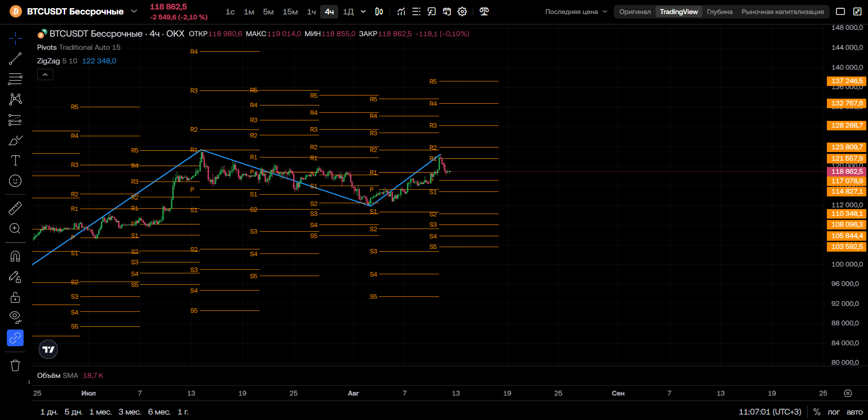868x420 pixels.
Task: Click current price label 118 862,5 on scale
Action: [847, 172]
